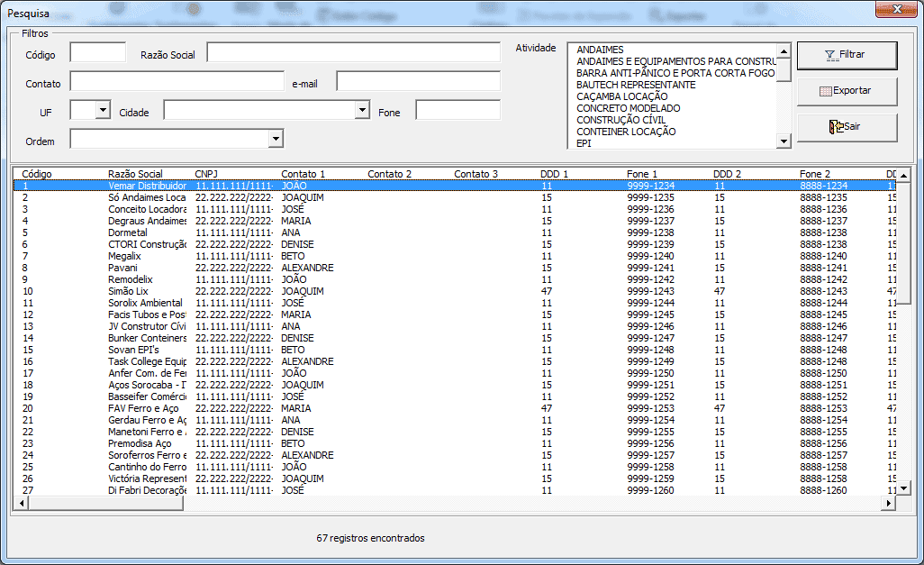Image resolution: width=924 pixels, height=565 pixels.
Task: Click the DDD 1 column header
Action: 555,174
